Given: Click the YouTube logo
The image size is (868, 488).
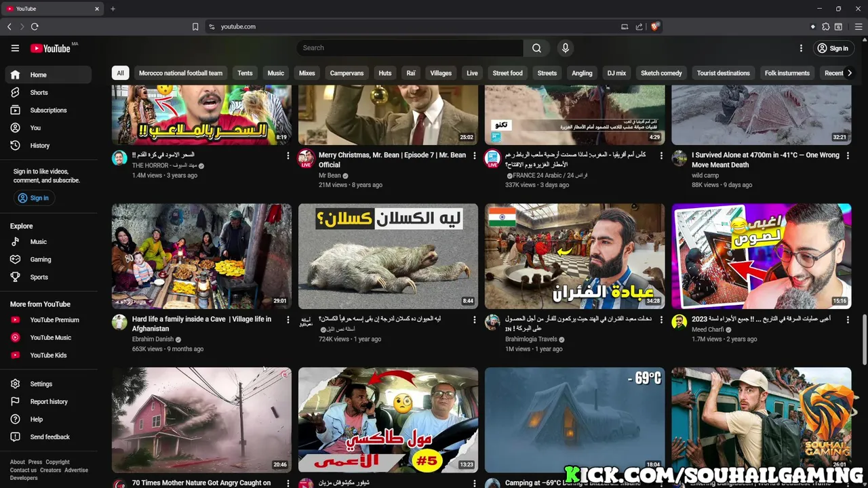Looking at the screenshot, I should click(50, 48).
